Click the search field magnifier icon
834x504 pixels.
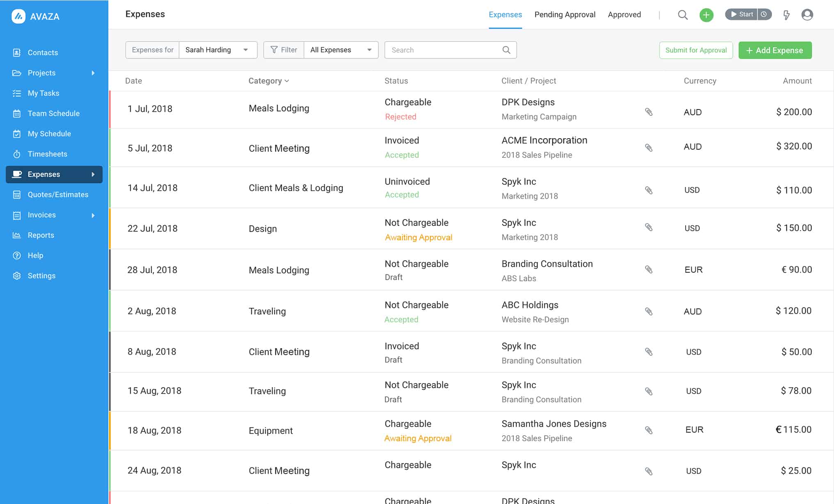[x=506, y=50]
